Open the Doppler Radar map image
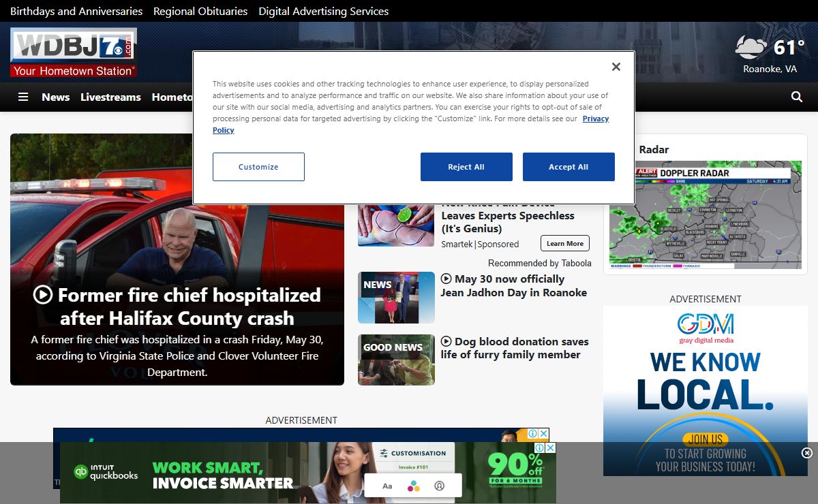Screen dimensions: 818x504 tap(706, 215)
